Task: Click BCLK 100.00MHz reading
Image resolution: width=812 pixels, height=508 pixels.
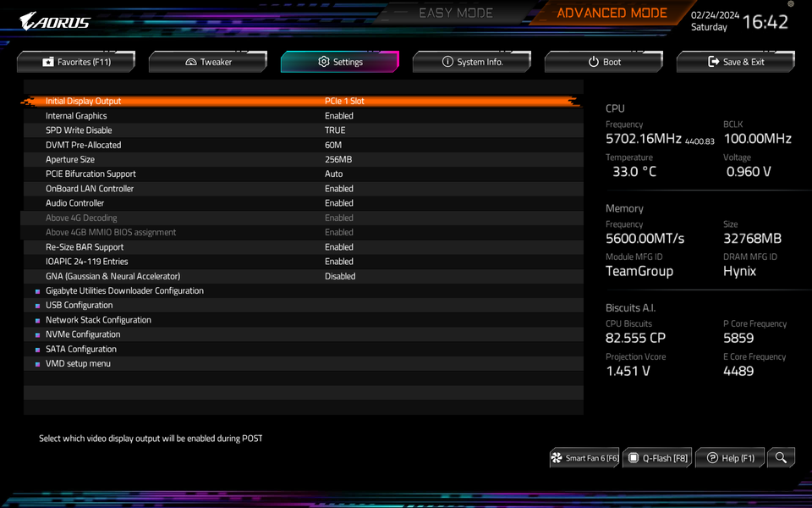Action: click(x=758, y=138)
